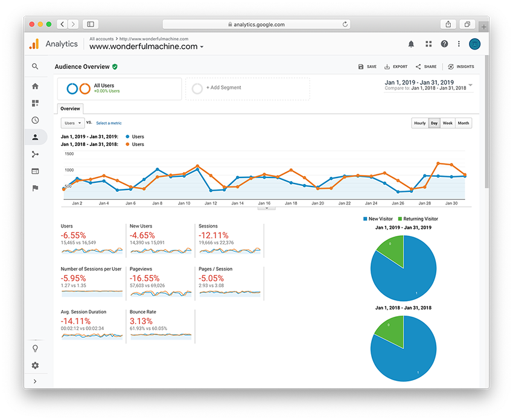Click the Sessions -12.11% card
The width and height of the screenshot is (513, 420).
point(230,240)
